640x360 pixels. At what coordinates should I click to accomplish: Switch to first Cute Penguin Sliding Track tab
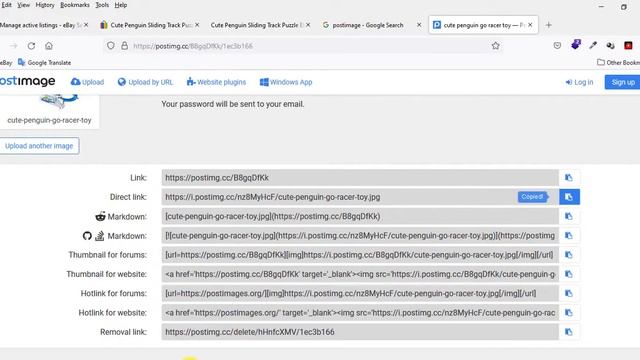pos(148,25)
